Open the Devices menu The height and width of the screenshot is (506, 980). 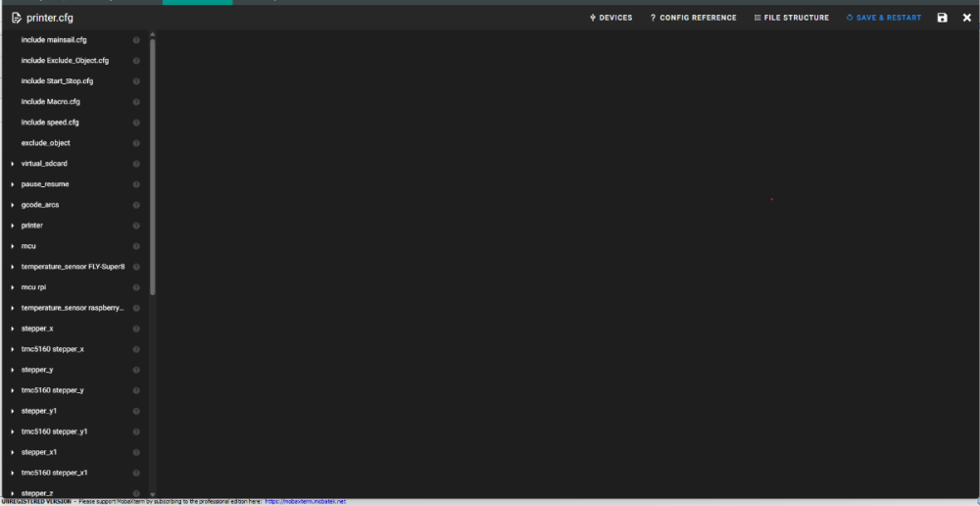(x=611, y=18)
